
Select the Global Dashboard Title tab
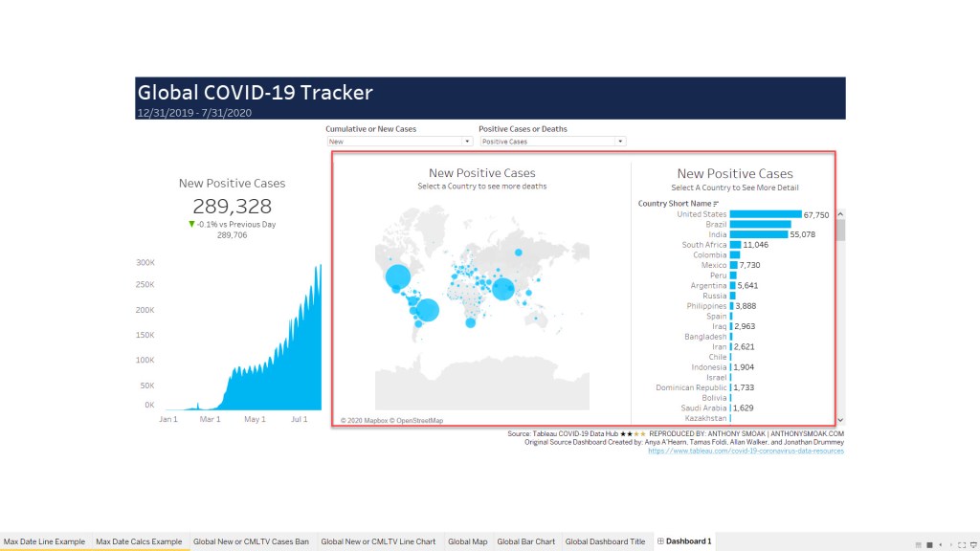point(605,541)
